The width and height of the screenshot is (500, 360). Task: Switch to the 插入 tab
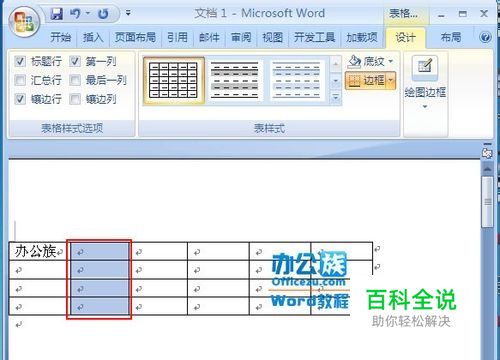pos(93,37)
